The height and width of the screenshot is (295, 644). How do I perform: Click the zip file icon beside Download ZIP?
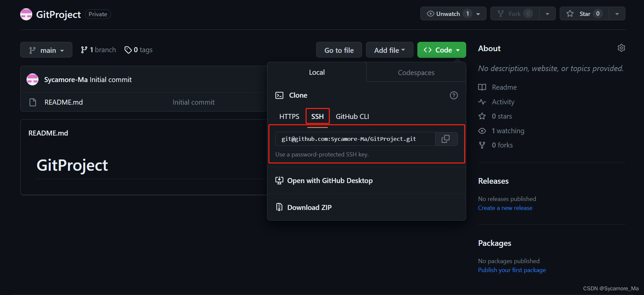279,207
